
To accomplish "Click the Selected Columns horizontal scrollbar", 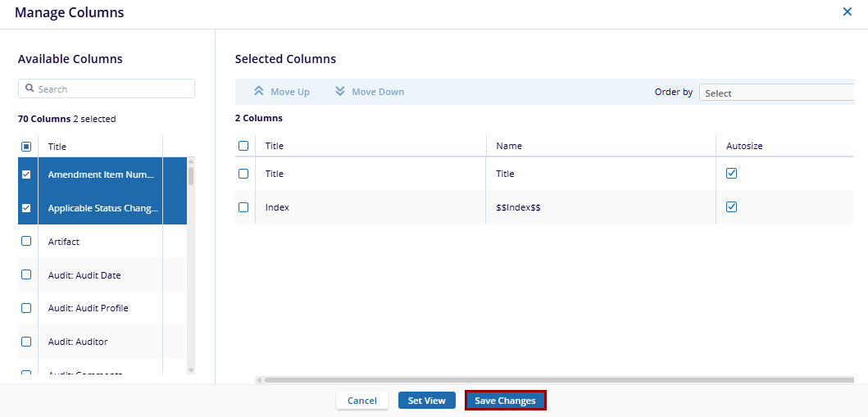I will point(557,380).
